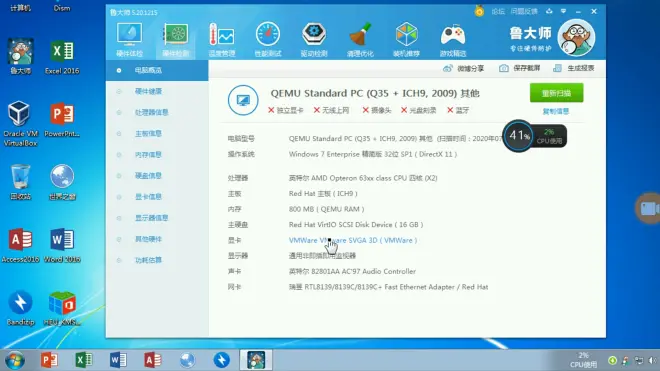Open the 回收站 recycle bin on desktop
Screen dimensions: 660x371
tap(20, 182)
